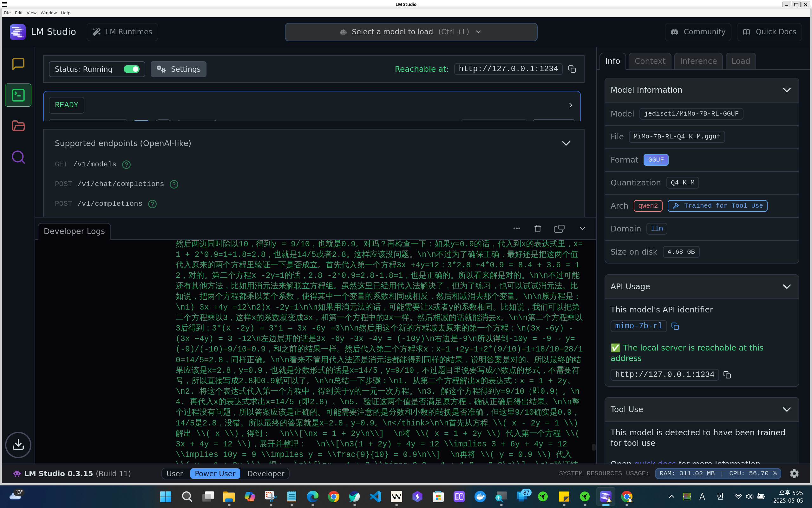Image resolution: width=812 pixels, height=508 pixels.
Task: Open Windows Start menu
Action: tap(166, 497)
